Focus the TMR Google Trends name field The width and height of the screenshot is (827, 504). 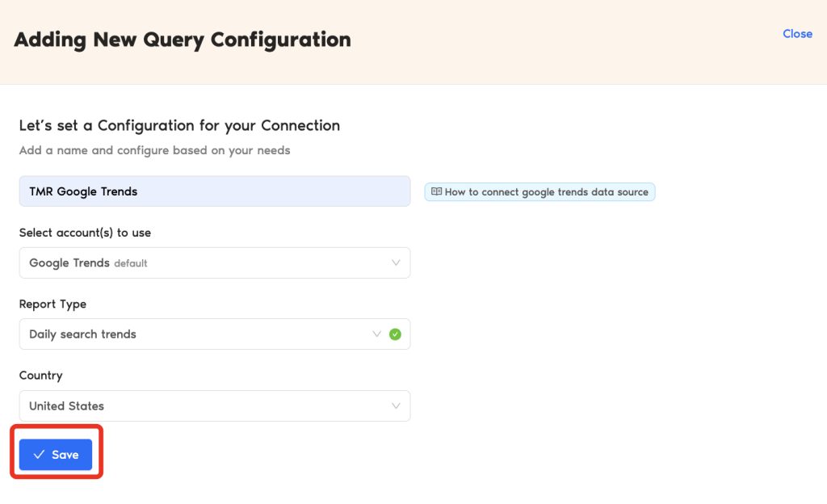(214, 191)
